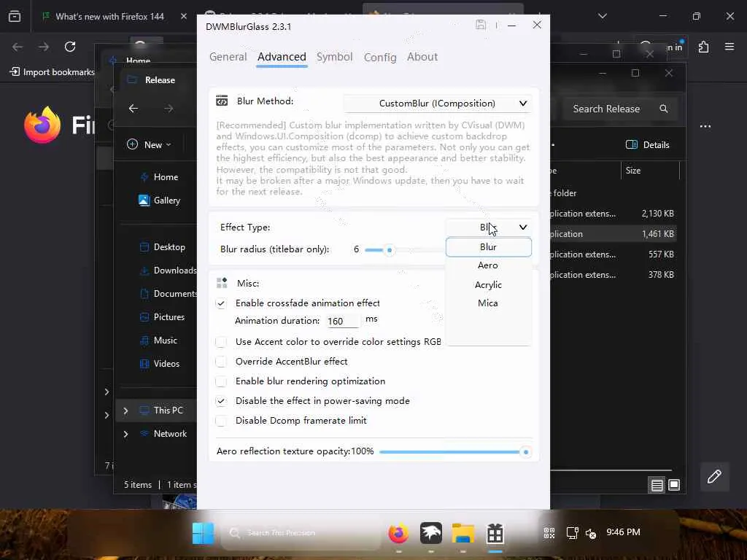The height and width of the screenshot is (560, 747).
Task: Choose Mica from Effect Type list
Action: click(488, 303)
